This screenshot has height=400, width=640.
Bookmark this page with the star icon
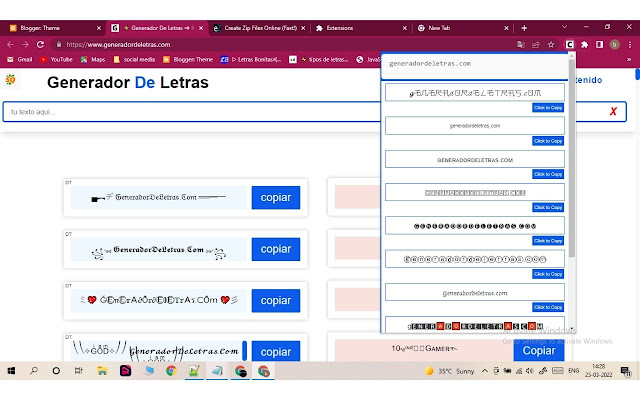tap(551, 44)
